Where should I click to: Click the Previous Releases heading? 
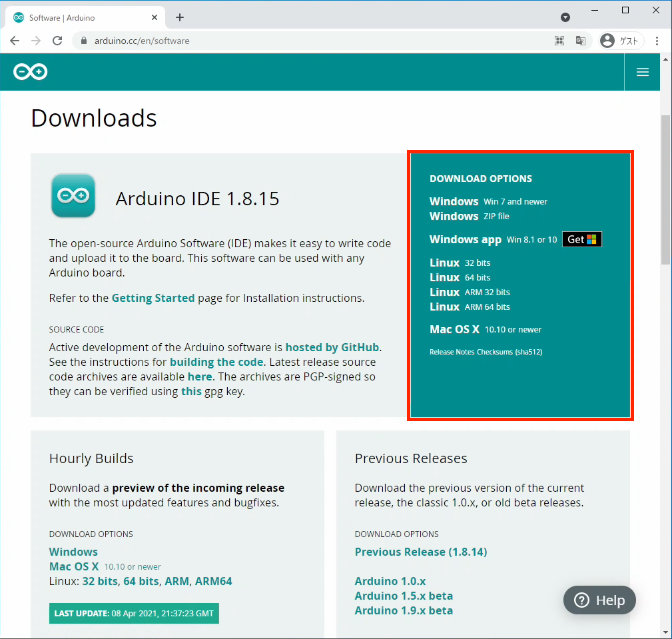[x=411, y=458]
